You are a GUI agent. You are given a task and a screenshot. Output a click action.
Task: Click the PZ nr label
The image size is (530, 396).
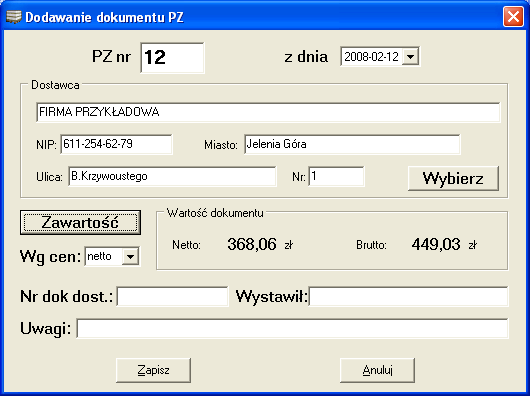pyautogui.click(x=111, y=56)
